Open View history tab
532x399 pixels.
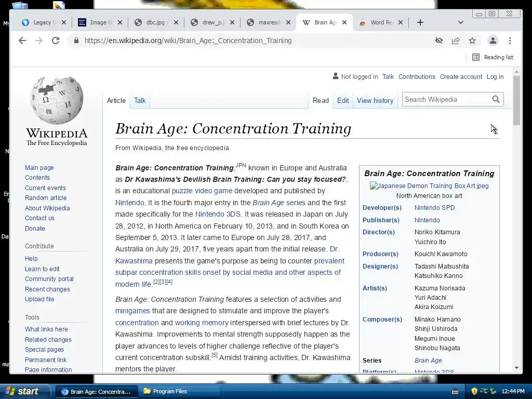point(375,100)
